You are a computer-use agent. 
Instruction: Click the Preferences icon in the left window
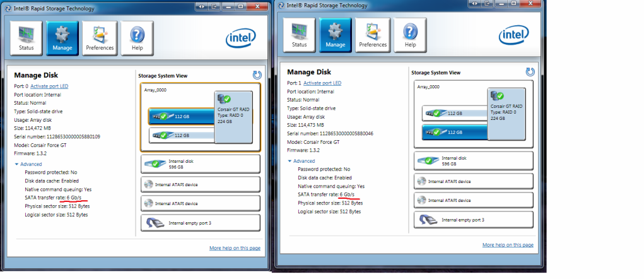(100, 38)
